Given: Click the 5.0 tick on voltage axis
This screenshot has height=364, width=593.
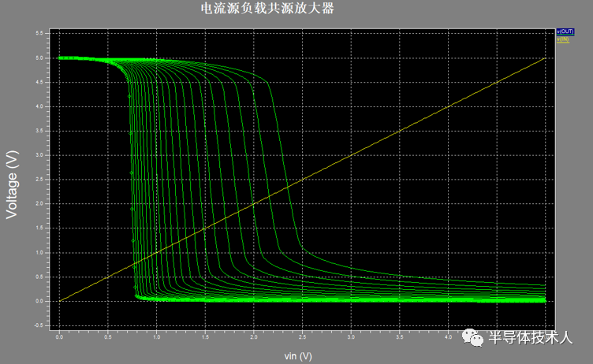Looking at the screenshot, I should coord(39,58).
